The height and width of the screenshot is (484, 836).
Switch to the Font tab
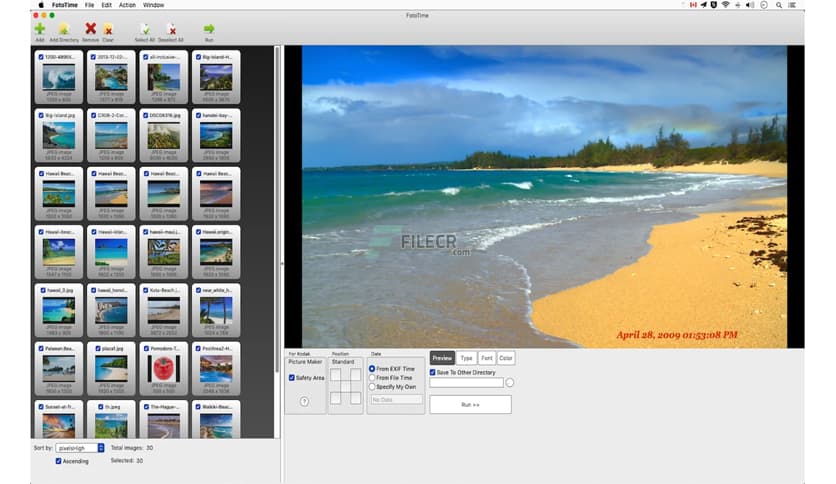(x=487, y=358)
